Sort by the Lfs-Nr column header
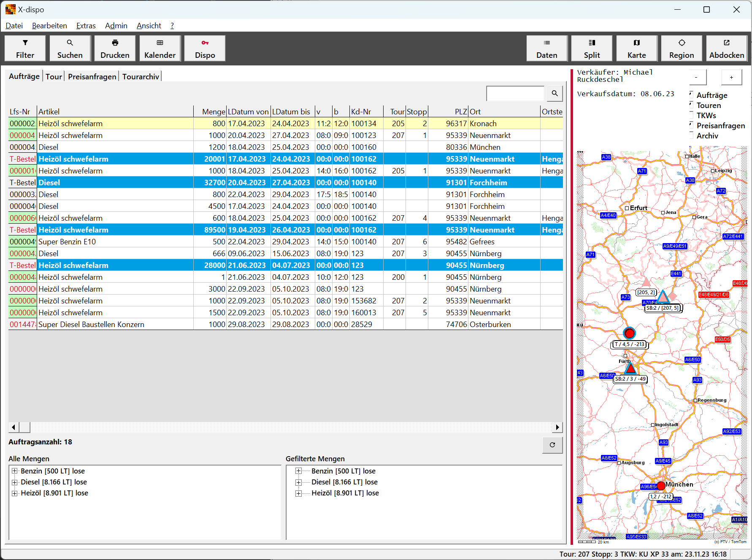Viewport: 752px width, 560px height. point(22,112)
